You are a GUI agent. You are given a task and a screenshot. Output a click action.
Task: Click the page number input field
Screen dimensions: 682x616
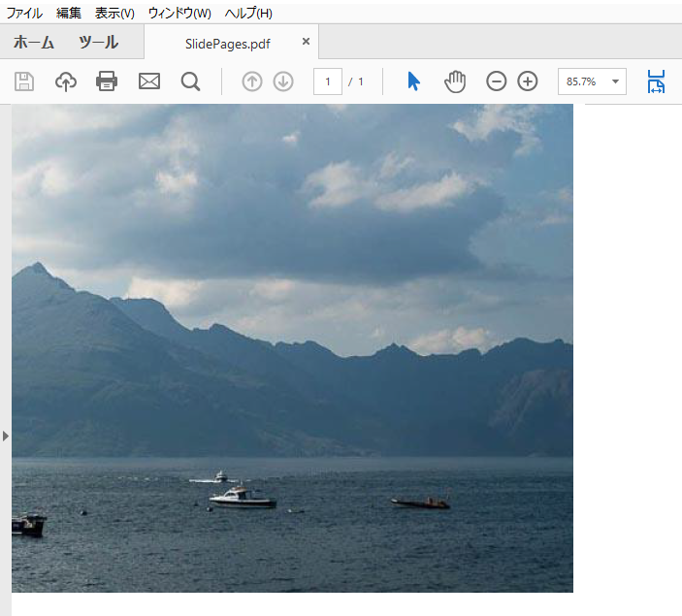point(328,81)
